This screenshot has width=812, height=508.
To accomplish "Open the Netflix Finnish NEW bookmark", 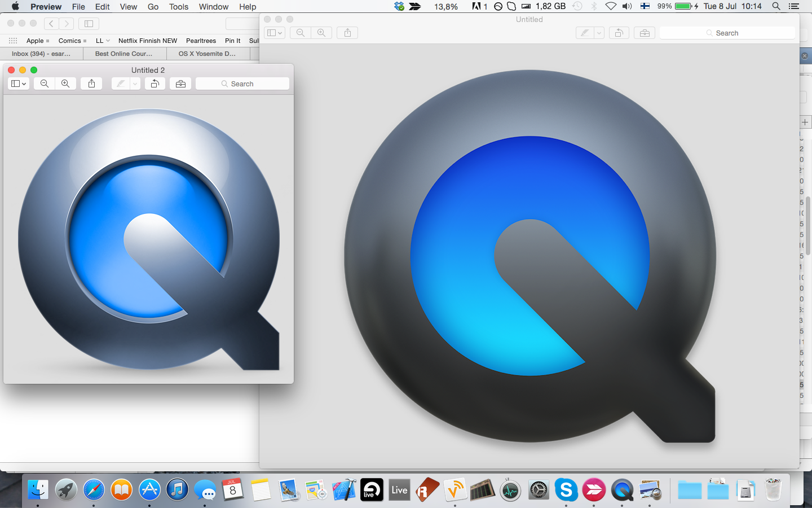I will (147, 41).
